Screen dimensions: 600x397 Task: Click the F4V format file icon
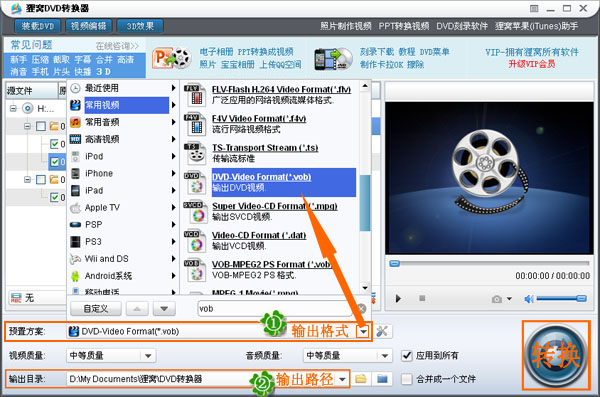click(196, 124)
